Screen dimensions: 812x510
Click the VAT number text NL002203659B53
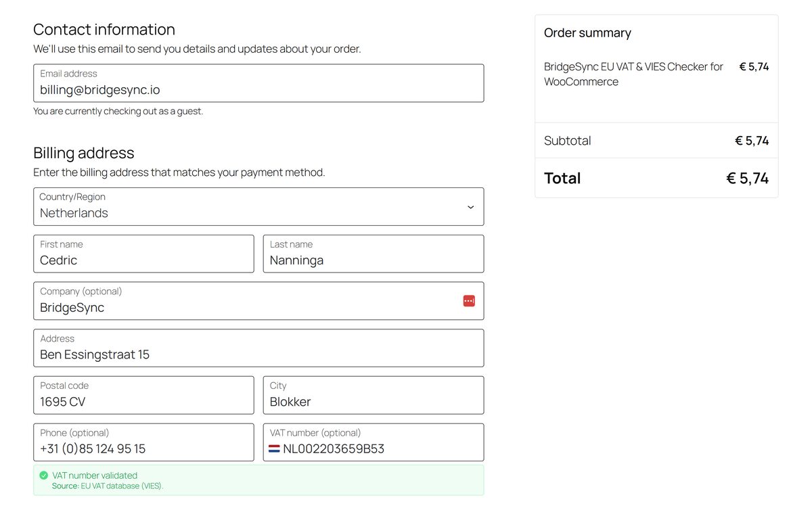pyautogui.click(x=334, y=449)
